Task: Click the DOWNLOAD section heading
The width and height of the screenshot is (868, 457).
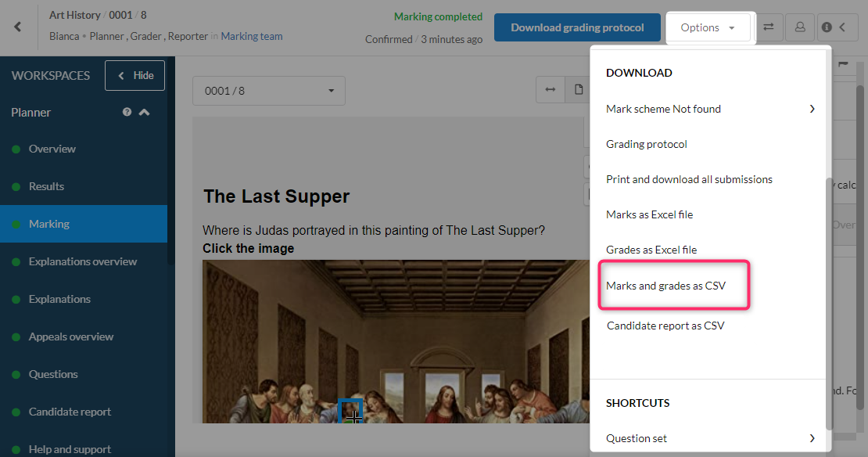Action: tap(639, 73)
